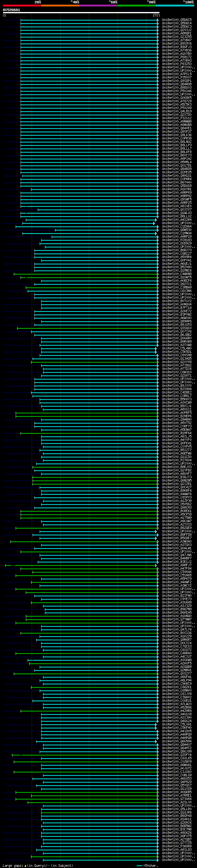Select hit label UniRef100_C4WKN8

tap(176, 274)
